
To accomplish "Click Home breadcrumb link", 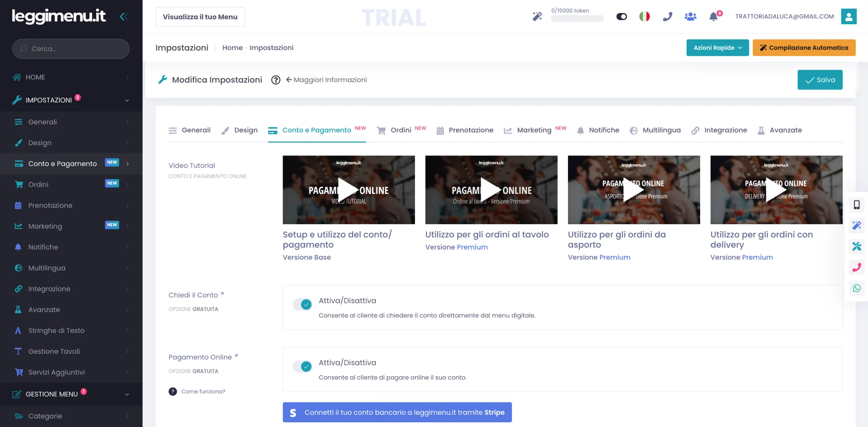I will (x=232, y=48).
